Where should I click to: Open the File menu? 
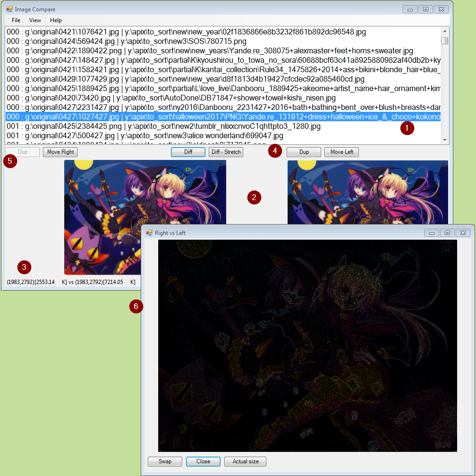point(16,20)
